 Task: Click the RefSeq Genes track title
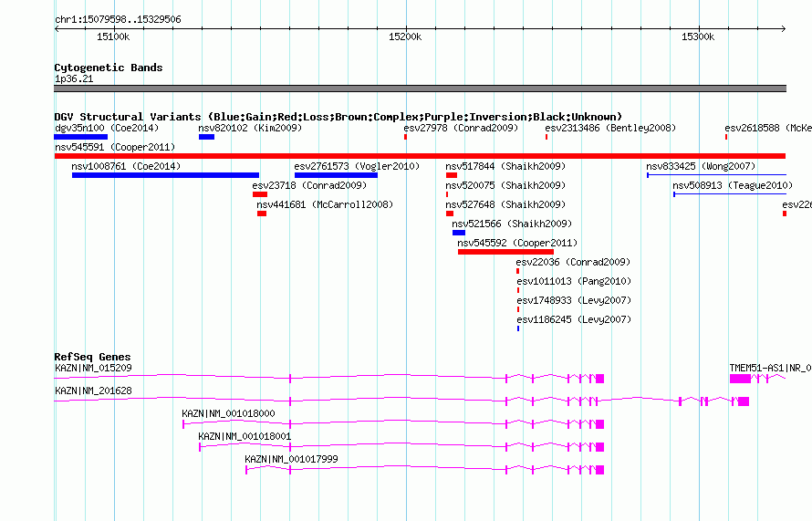[92, 357]
